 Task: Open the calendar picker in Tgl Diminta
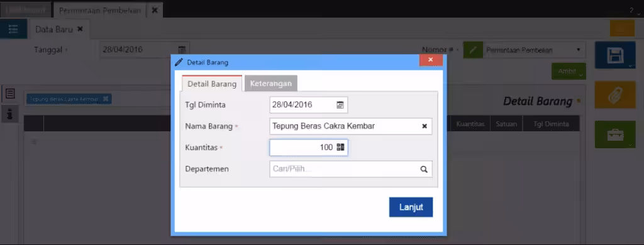pyautogui.click(x=340, y=105)
